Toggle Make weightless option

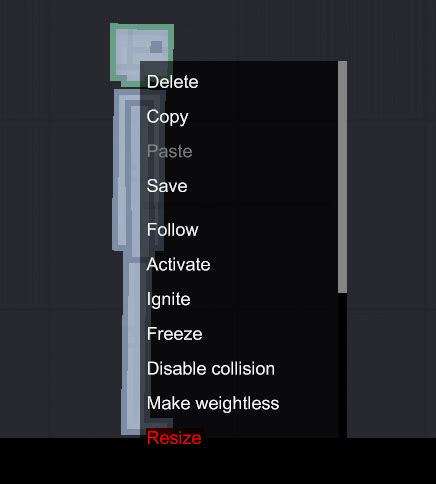pyautogui.click(x=213, y=403)
